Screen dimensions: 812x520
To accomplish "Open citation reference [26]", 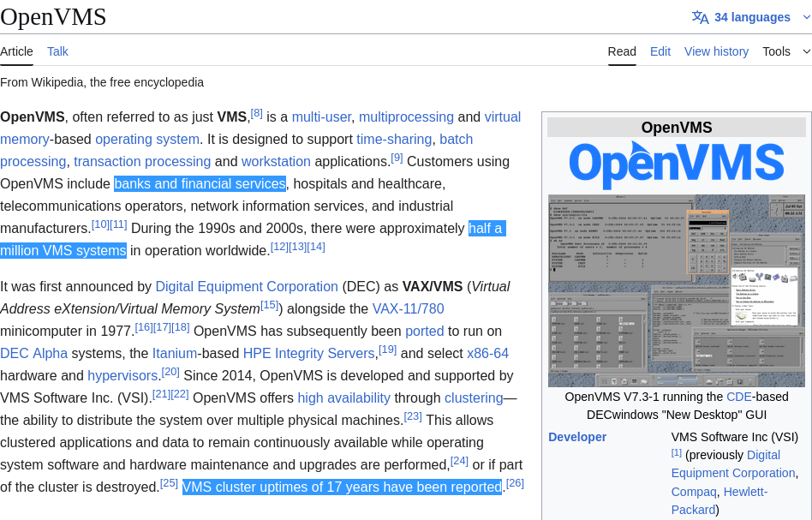I will point(515,483).
